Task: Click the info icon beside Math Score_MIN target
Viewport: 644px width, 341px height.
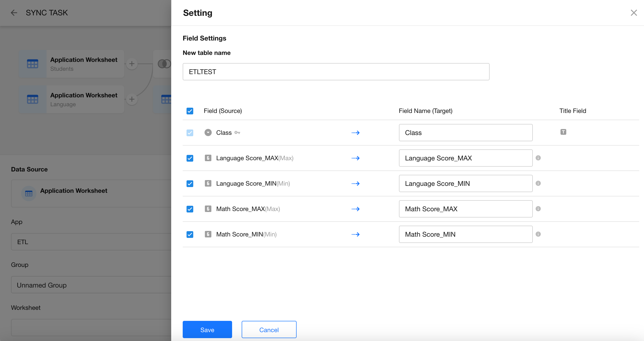Action: [538, 234]
